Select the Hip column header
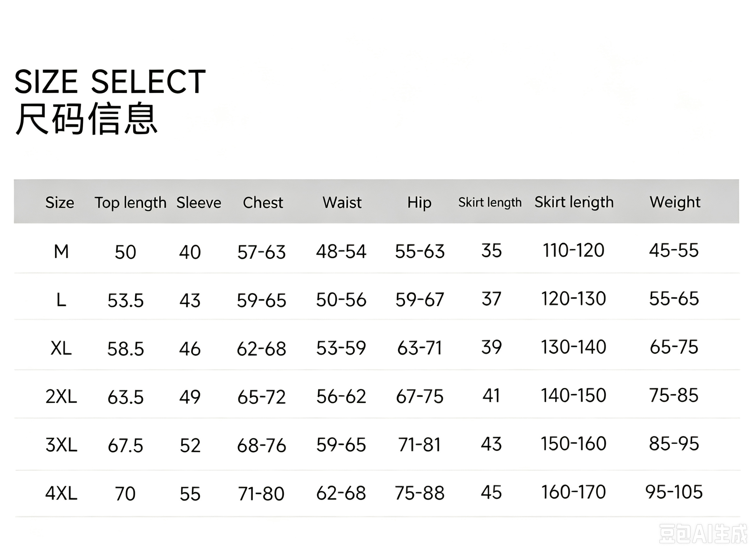Viewport: 756px width, 554px height. (419, 203)
